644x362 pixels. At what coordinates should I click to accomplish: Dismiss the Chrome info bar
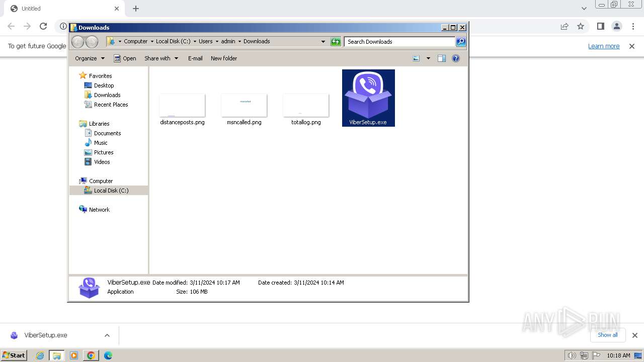pyautogui.click(x=632, y=46)
